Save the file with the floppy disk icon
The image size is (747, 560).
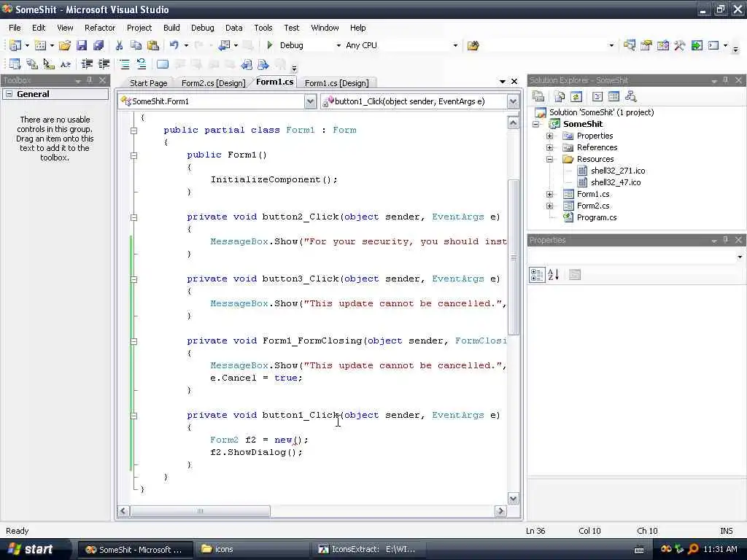point(82,45)
